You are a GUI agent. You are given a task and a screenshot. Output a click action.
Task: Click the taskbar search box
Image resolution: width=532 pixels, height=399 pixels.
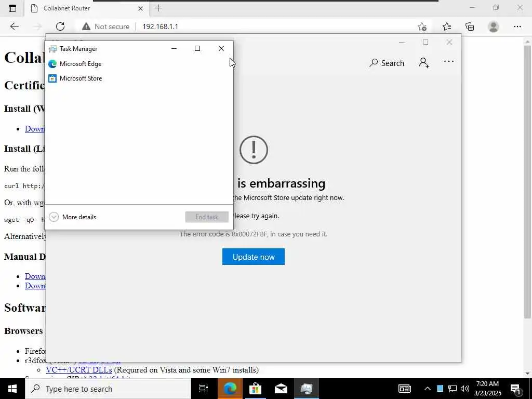click(x=108, y=389)
